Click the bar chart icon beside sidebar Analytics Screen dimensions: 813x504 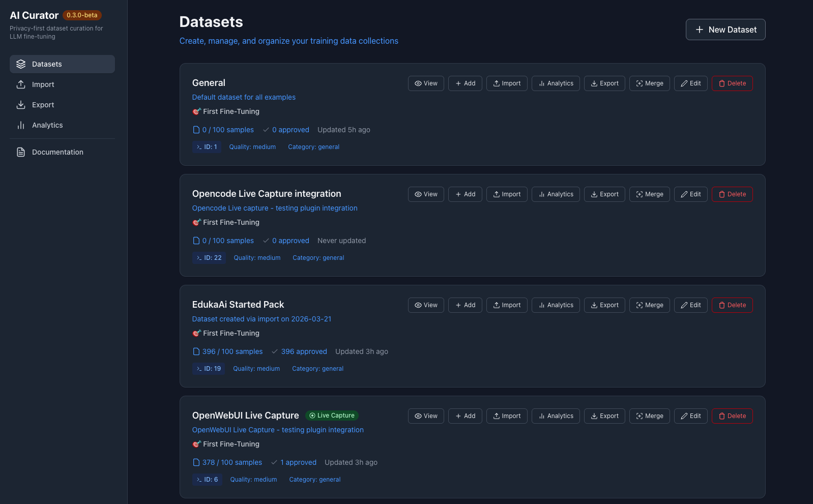point(21,125)
